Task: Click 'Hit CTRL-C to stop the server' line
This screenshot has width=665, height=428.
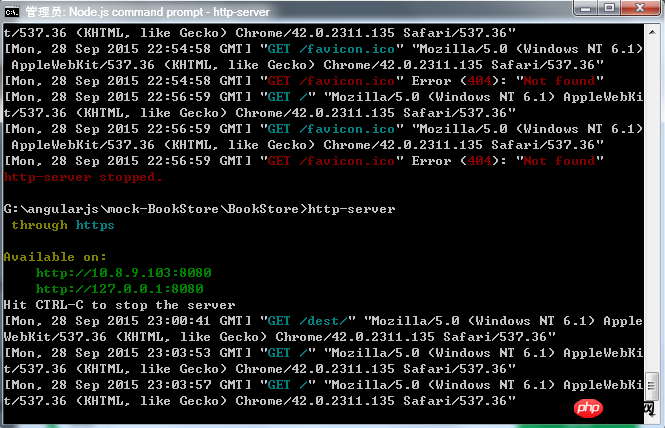Action: 119,305
